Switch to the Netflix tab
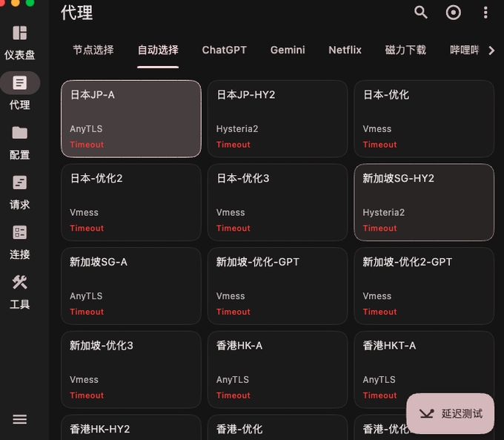The image size is (504, 440). pyautogui.click(x=345, y=50)
